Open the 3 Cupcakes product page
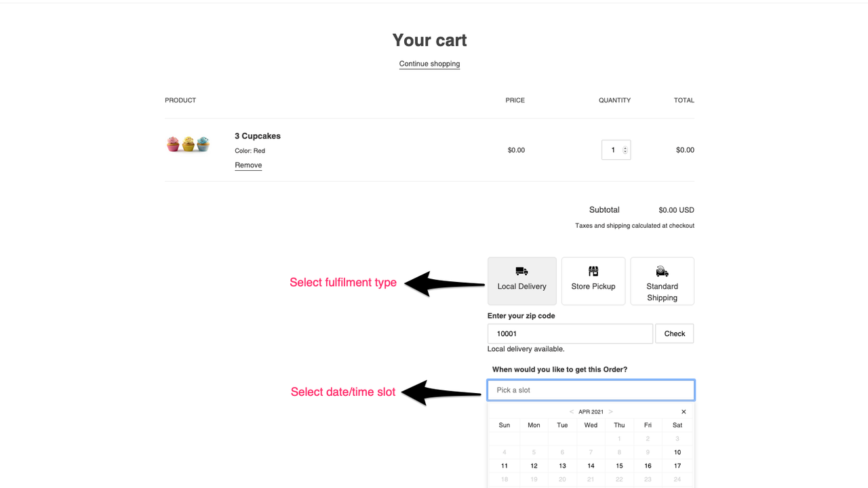This screenshot has height=488, width=868. (x=258, y=136)
